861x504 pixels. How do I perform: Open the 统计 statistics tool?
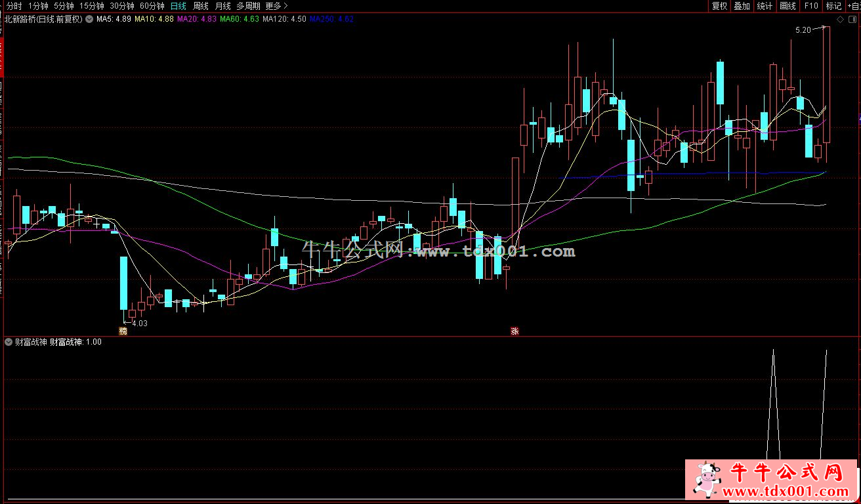tap(765, 6)
